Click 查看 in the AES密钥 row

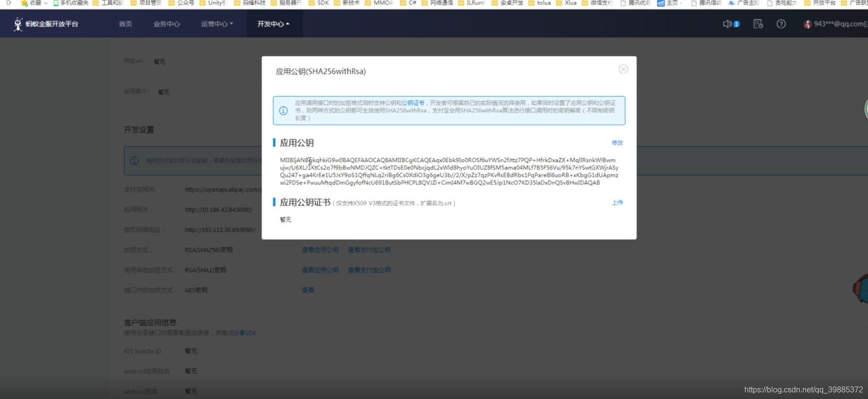pyautogui.click(x=308, y=290)
